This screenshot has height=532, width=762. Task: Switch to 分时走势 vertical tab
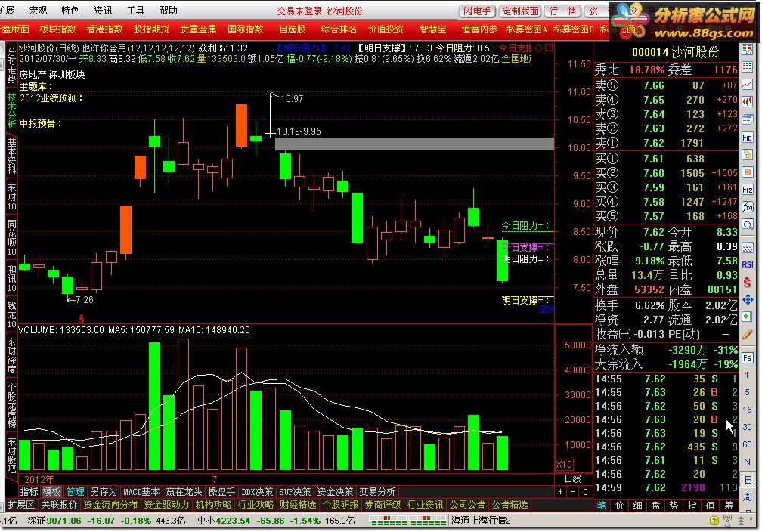point(11,65)
